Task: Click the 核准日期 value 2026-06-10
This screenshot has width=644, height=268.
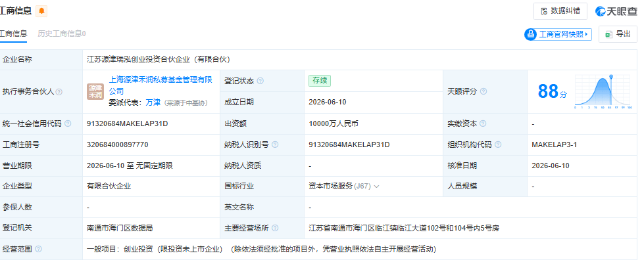Action: [551, 166]
